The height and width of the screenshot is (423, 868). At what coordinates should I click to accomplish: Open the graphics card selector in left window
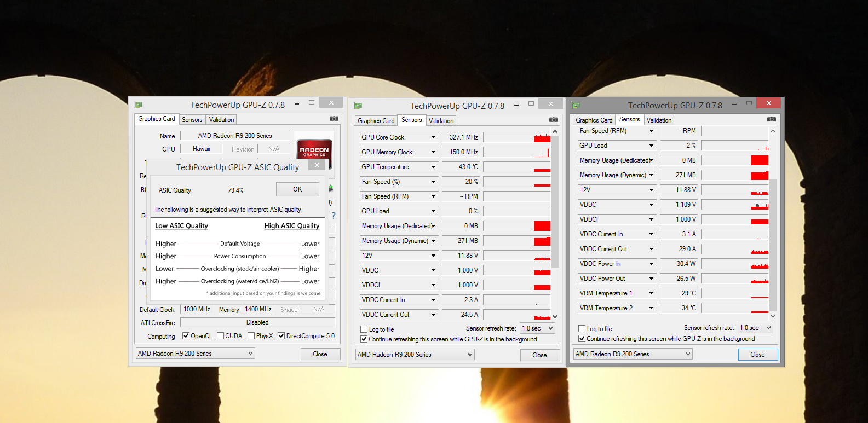tap(195, 354)
